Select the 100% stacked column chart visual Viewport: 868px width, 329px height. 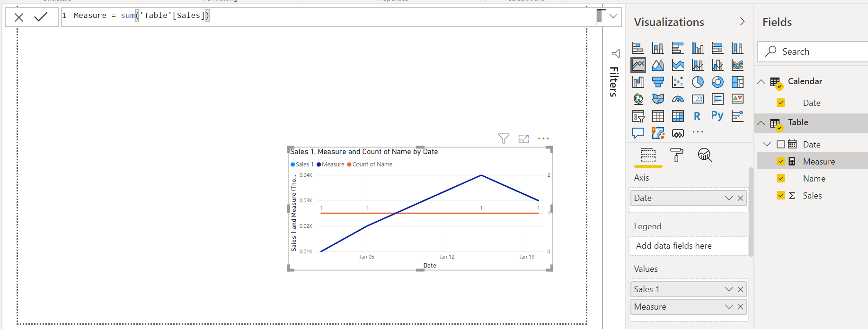coord(737,48)
